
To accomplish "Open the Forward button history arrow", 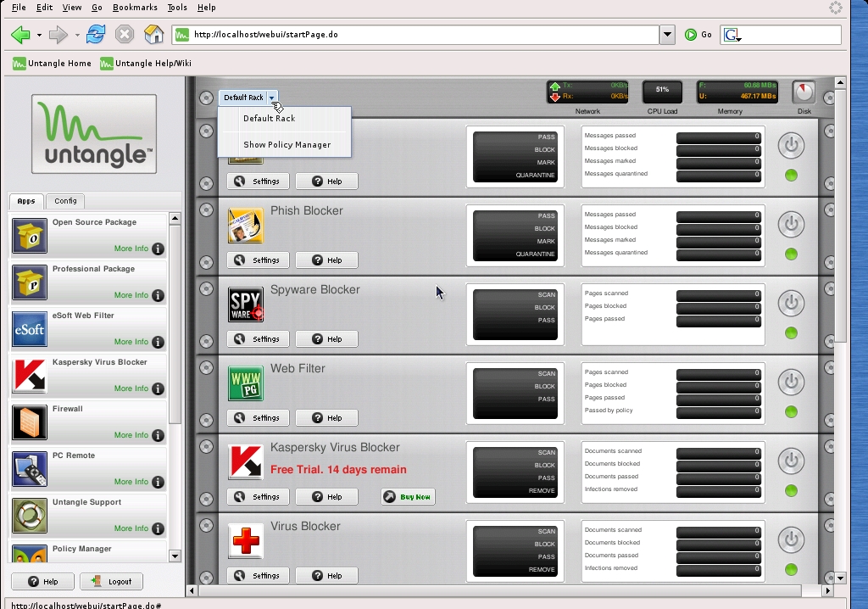I will coord(77,35).
